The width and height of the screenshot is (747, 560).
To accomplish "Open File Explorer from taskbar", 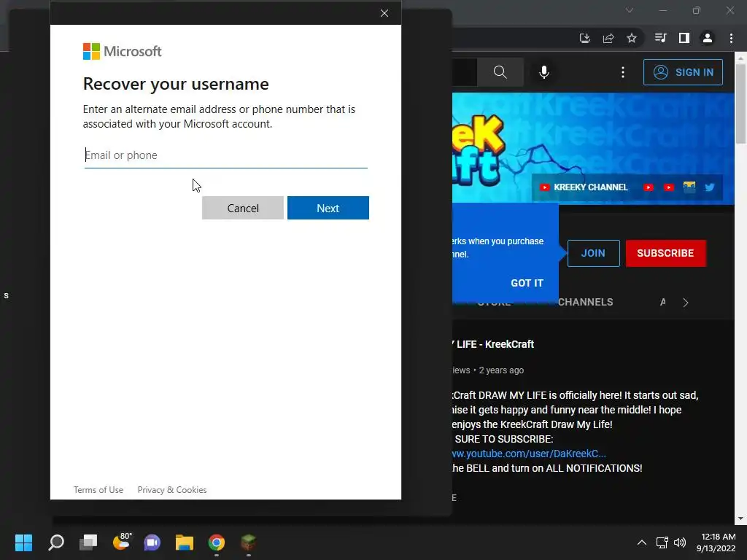I will click(x=185, y=542).
